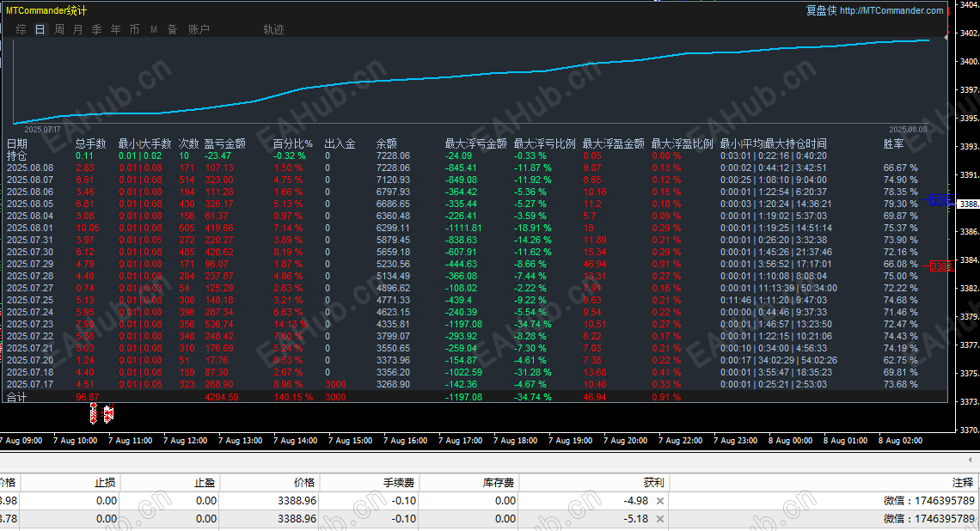Open the 季 quarterly tab
Image resolution: width=980 pixels, height=531 pixels.
tap(97, 29)
